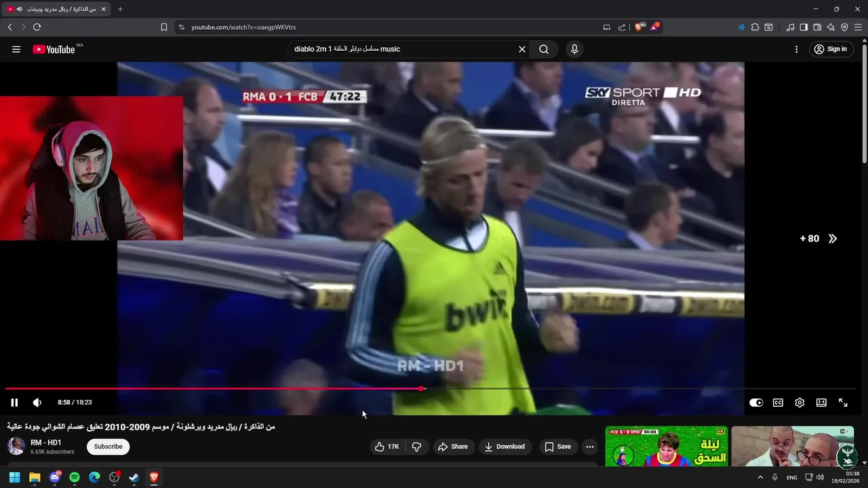This screenshot has width=868, height=488.
Task: Subscribe to RM - HD1 channel
Action: point(108,447)
